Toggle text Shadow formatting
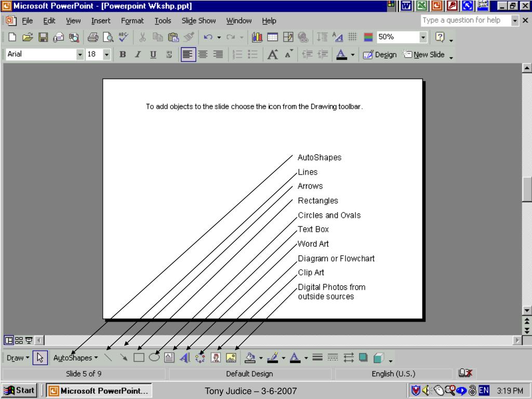This screenshot has height=399, width=532. click(x=169, y=54)
